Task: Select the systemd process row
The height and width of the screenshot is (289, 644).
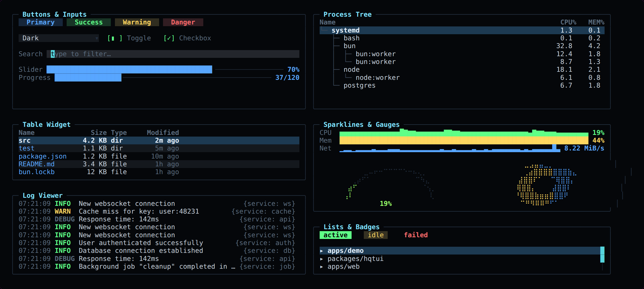Action: click(462, 30)
